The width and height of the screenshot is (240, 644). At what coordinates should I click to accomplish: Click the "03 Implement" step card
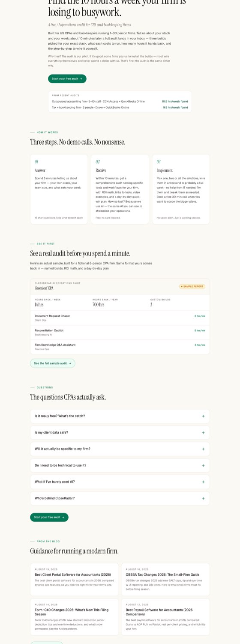pos(181,189)
